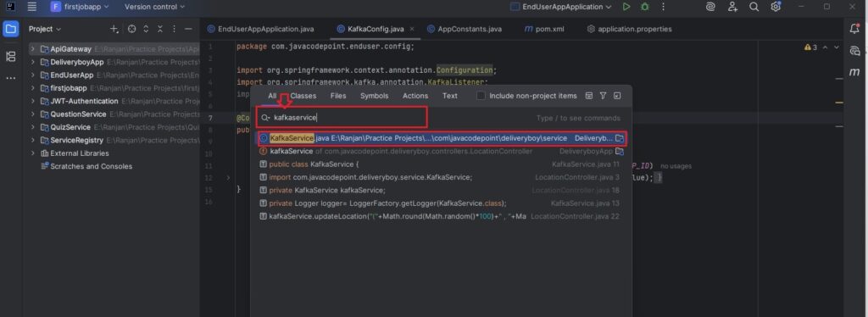Open the AI Assistant swirl icon in title bar
Screen dimensions: 868x317
[x=711, y=7]
